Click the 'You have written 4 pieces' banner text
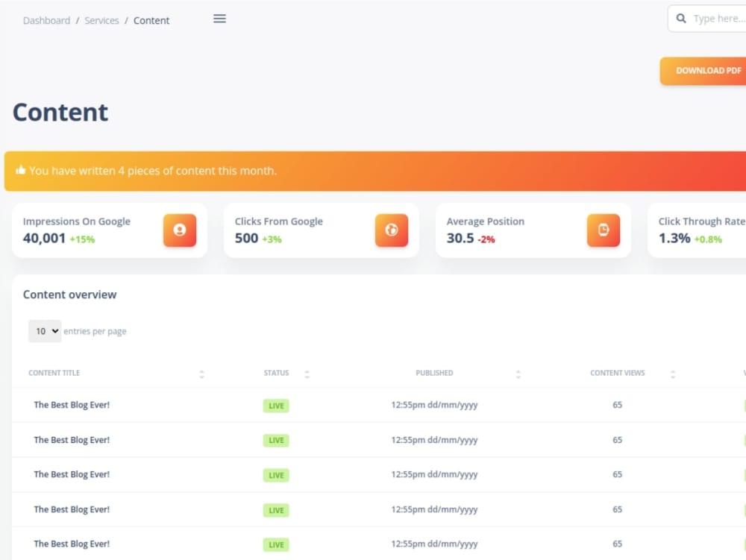 [x=153, y=171]
